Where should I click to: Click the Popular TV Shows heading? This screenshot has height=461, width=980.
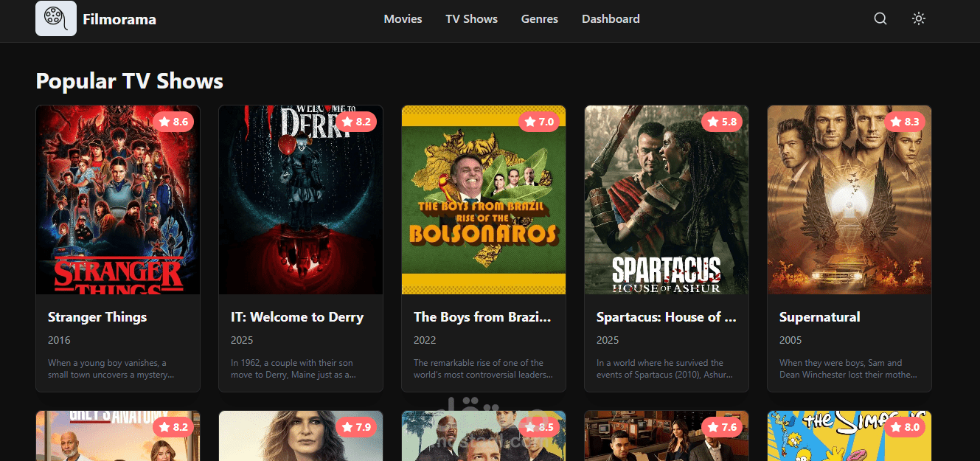pos(130,81)
